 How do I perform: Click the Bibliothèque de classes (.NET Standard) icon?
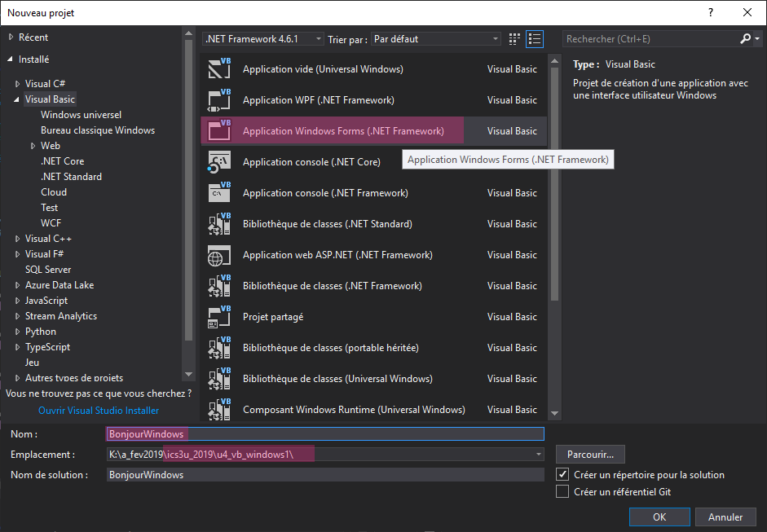coord(219,223)
